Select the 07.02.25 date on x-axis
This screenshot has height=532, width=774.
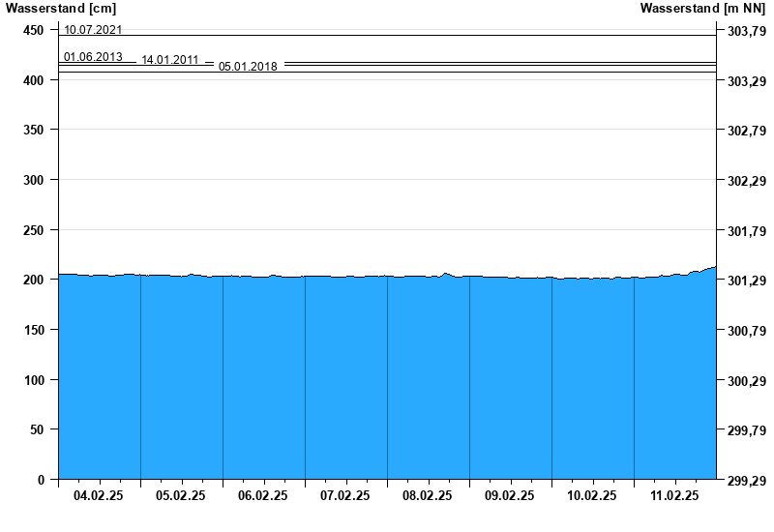346,495
